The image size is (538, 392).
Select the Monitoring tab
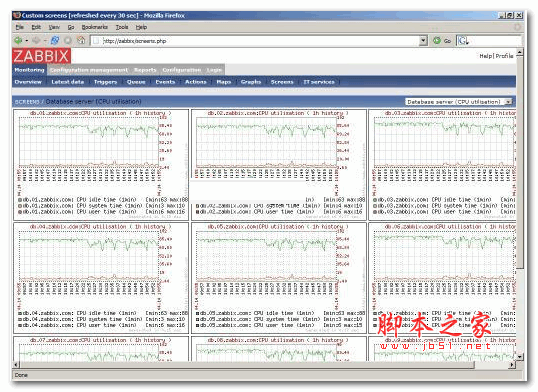point(30,70)
